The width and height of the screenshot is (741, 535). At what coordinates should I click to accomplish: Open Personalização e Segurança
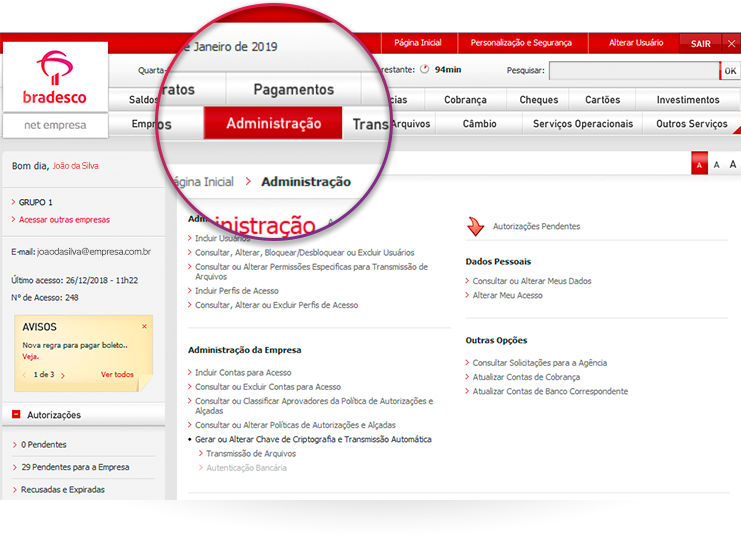(521, 43)
